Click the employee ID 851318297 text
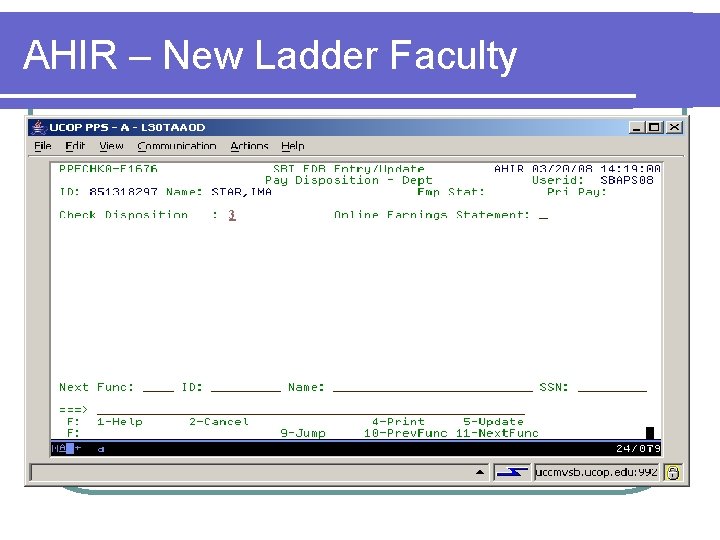Image resolution: width=720 pixels, height=540 pixels. (123, 191)
